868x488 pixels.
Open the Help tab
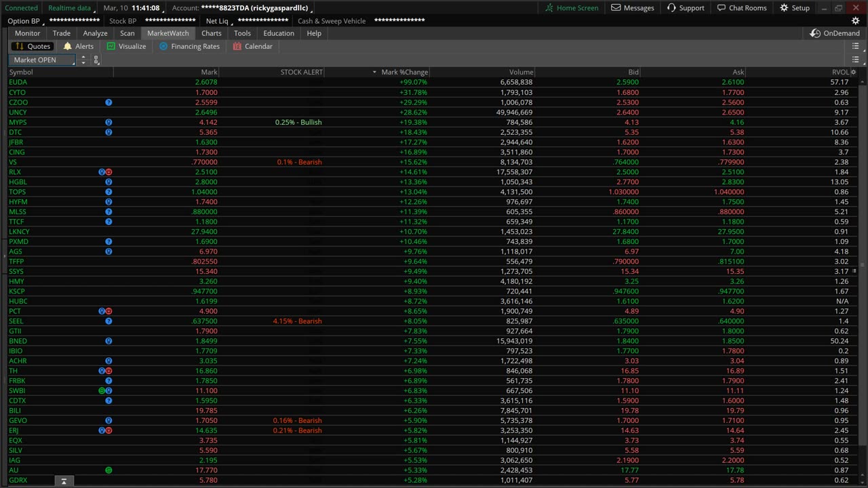(x=314, y=33)
